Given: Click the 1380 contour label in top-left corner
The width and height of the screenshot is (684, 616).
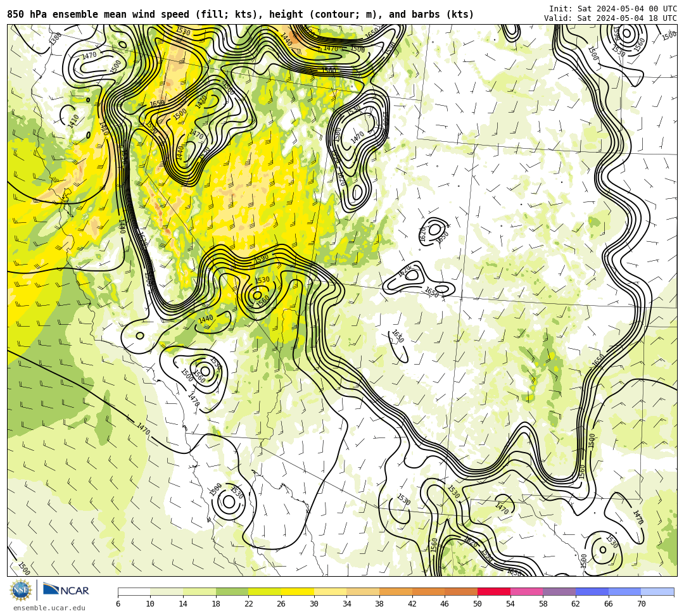Looking at the screenshot, I should [x=55, y=39].
